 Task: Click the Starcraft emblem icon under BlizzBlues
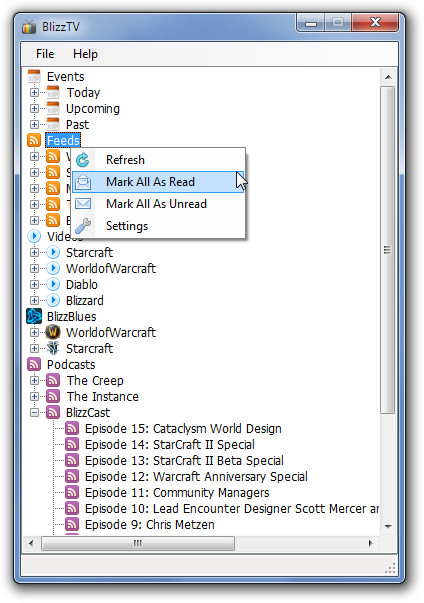[x=53, y=348]
